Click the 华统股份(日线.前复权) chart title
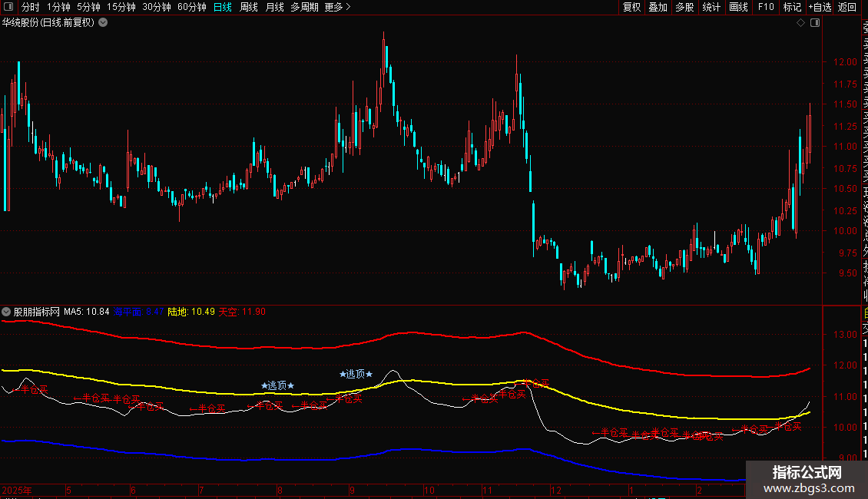 pyautogui.click(x=48, y=23)
